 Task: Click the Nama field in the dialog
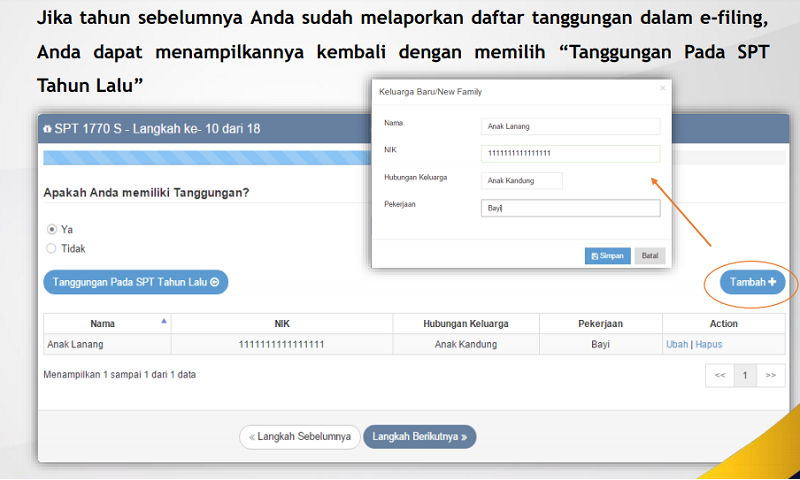tap(570, 126)
